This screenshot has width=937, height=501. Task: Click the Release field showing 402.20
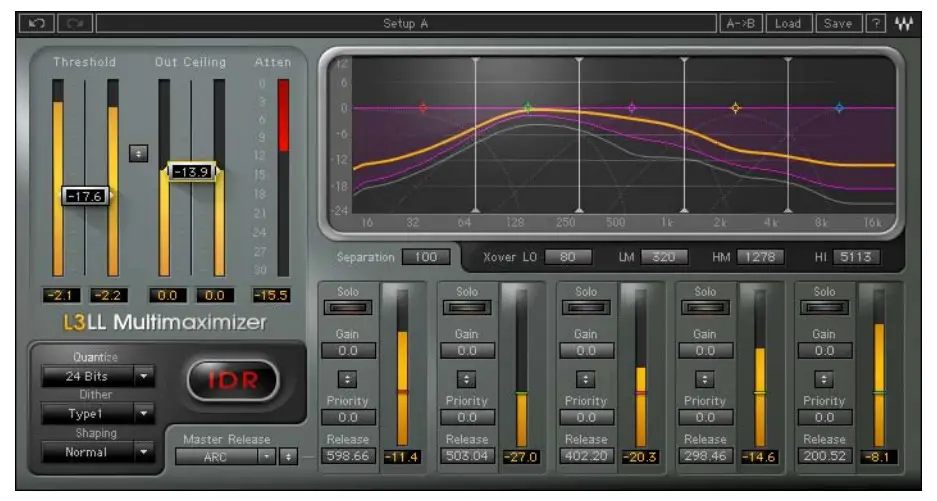click(x=586, y=456)
